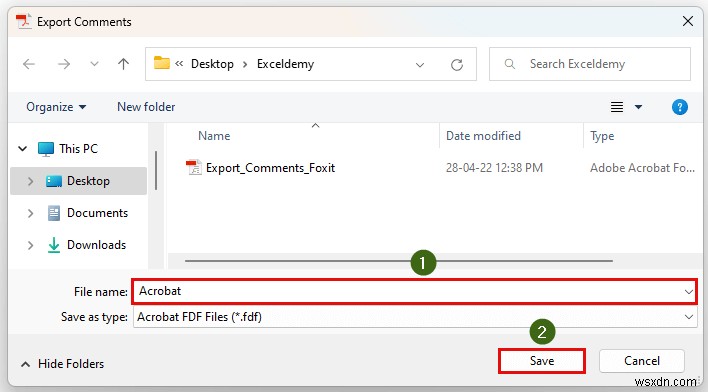708x392 pixels.
Task: Click the navigation pane vertical scrollbar
Action: (156, 170)
